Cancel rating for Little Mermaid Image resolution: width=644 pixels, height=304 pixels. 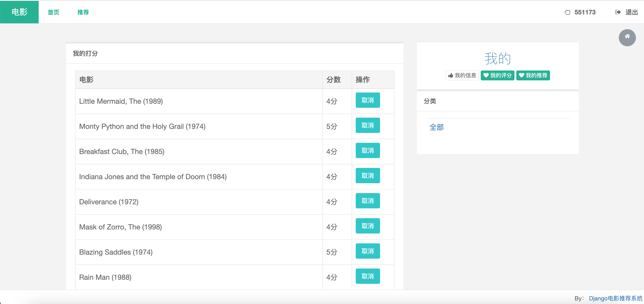[x=367, y=100]
